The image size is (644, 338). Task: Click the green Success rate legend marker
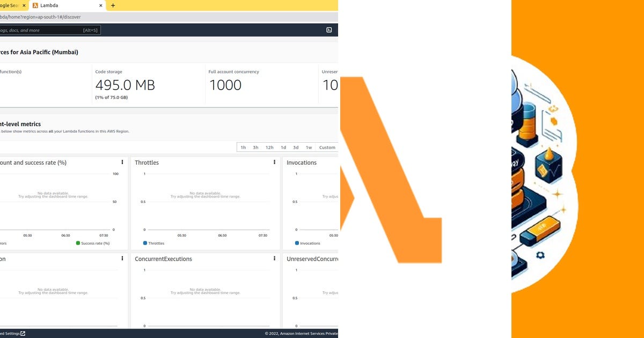click(x=78, y=243)
